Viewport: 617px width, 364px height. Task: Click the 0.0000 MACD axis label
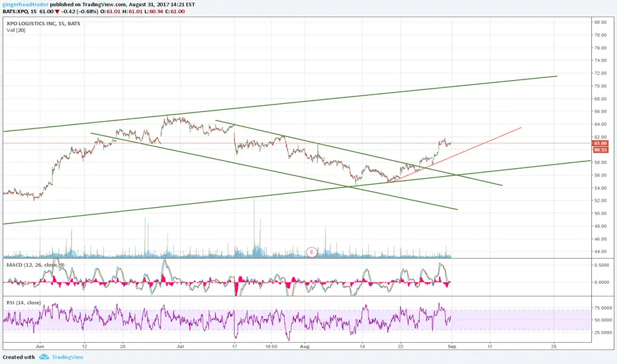click(602, 283)
